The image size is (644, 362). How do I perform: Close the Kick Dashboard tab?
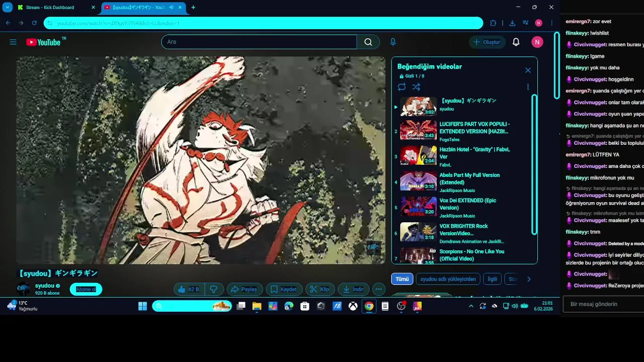tap(94, 8)
